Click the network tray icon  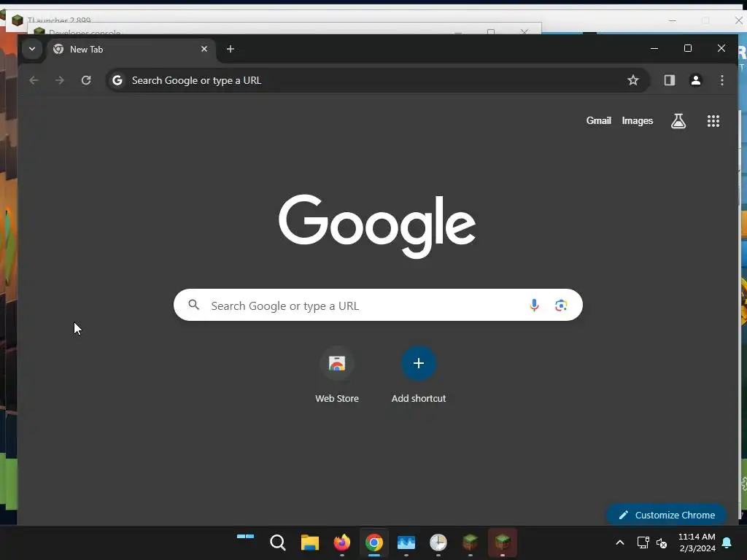pos(643,542)
